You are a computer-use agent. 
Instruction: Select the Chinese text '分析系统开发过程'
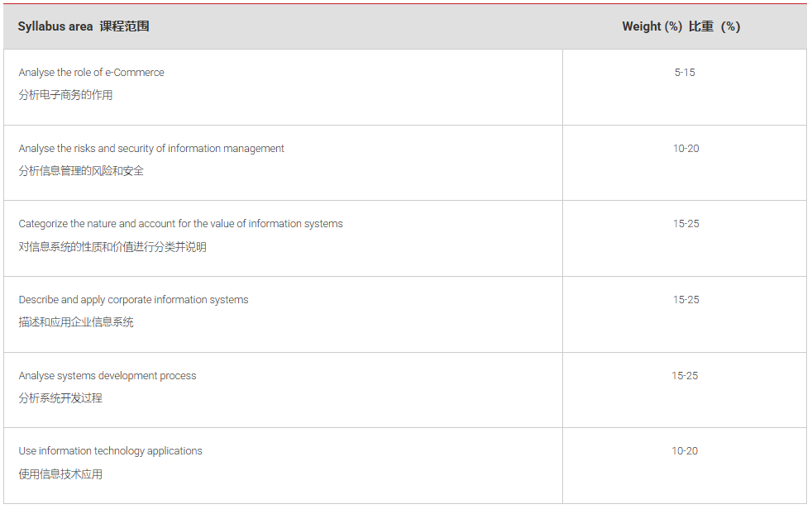coord(60,398)
